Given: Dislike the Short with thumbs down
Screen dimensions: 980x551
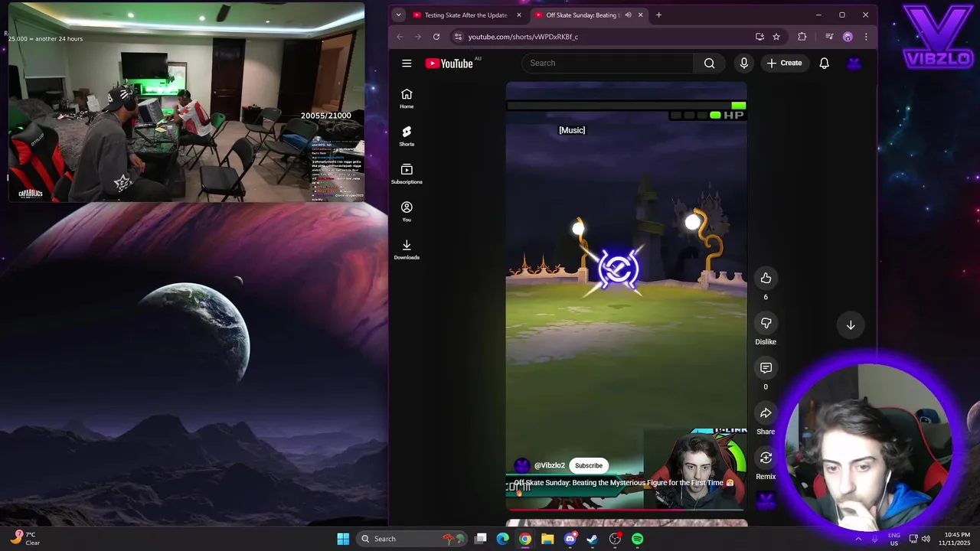Looking at the screenshot, I should 766,323.
